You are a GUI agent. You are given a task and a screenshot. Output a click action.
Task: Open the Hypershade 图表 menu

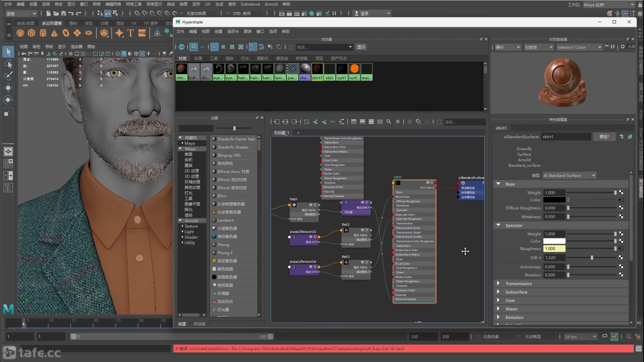pos(248,31)
